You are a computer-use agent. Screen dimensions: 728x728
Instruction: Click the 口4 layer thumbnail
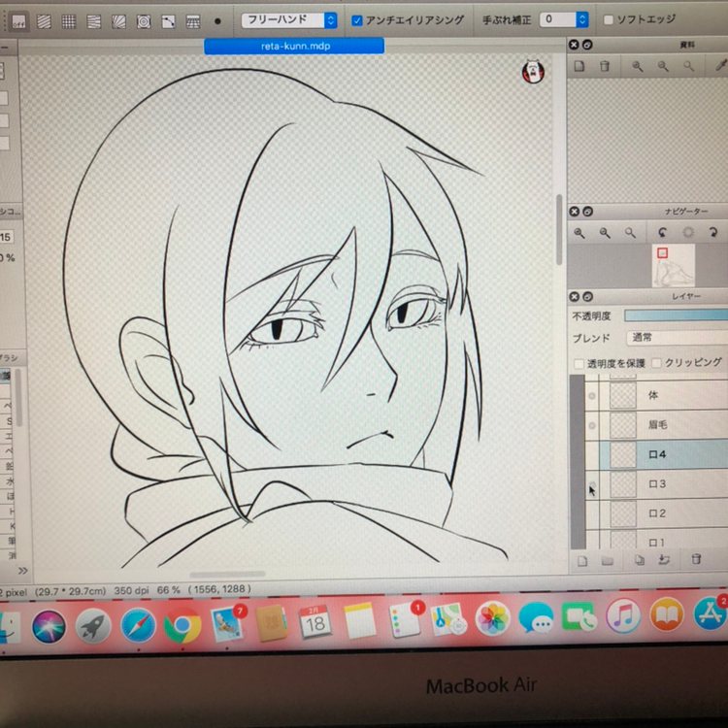622,455
